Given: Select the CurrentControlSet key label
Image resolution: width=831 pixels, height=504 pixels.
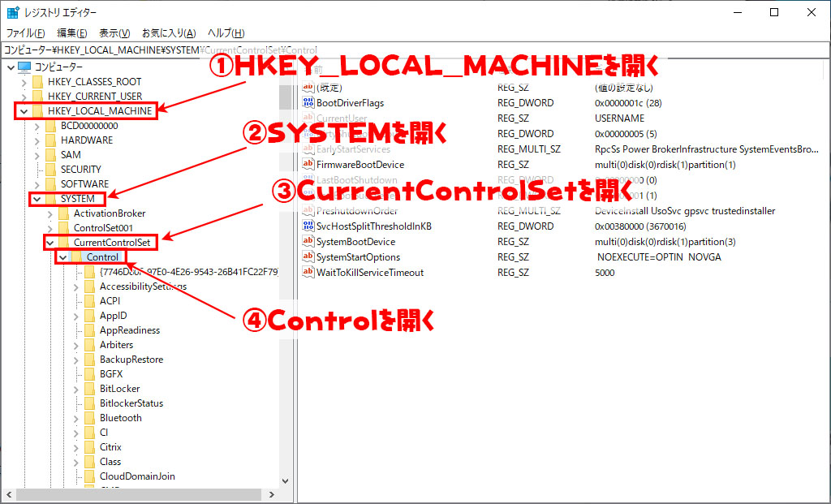Looking at the screenshot, I should point(112,242).
